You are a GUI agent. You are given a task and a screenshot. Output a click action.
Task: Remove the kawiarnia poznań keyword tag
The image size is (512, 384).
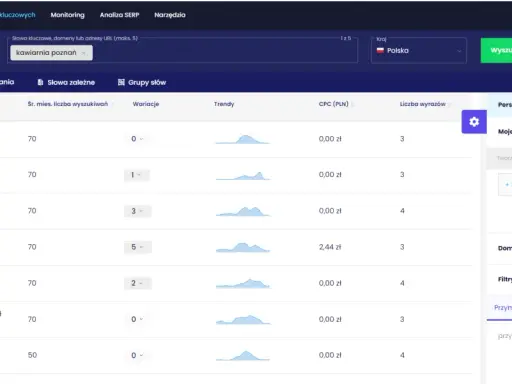coord(84,53)
